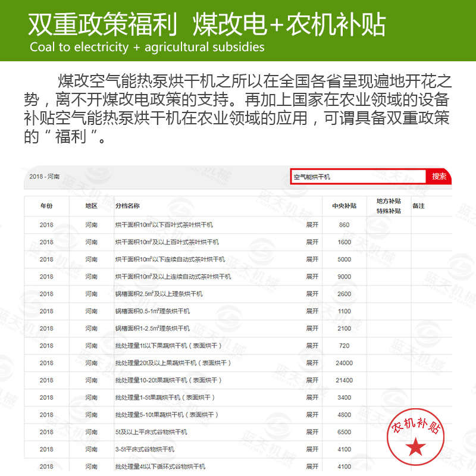Screen dimensions: 476x476
Task: Expand the row with 24000 subsidy
Action: [x=312, y=363]
